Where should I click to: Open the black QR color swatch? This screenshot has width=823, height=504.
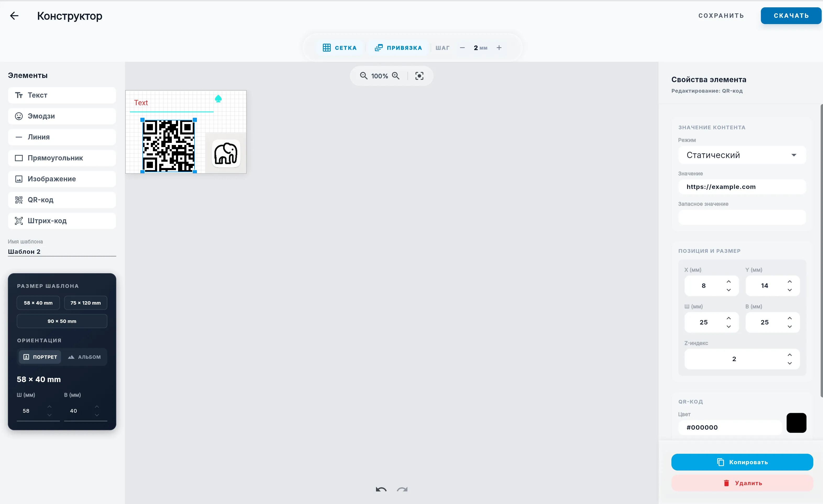[x=796, y=423]
